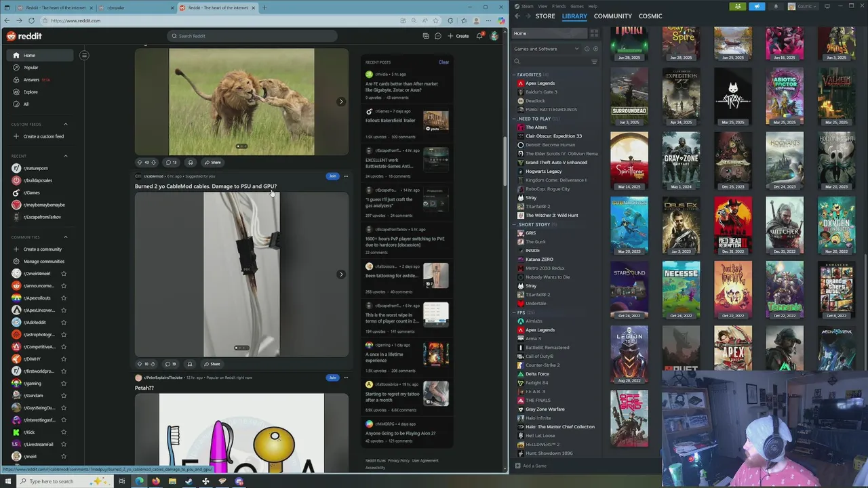Collapse the .Short Story category in Steam
This screenshot has width=868, height=488.
tap(515, 224)
